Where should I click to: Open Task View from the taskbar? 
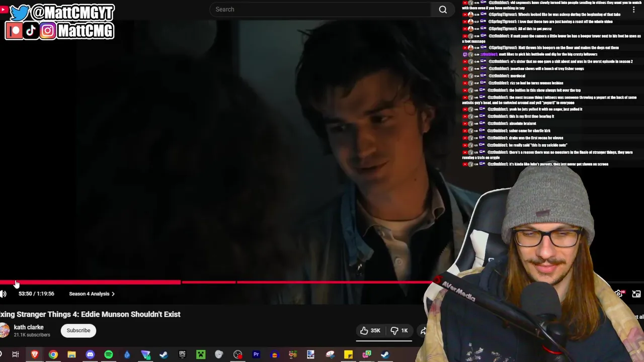(16, 355)
